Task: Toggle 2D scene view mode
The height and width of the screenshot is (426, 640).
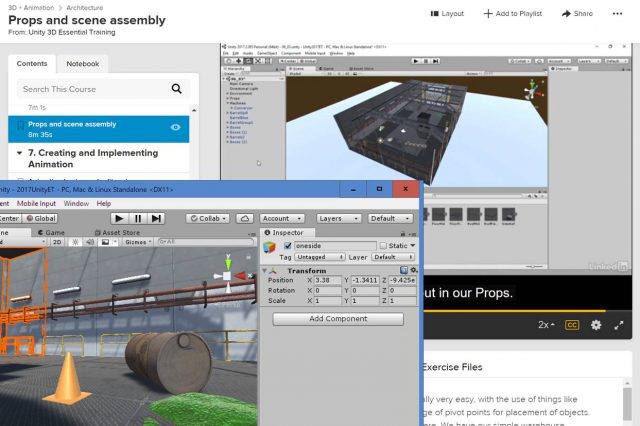Action: (x=57, y=242)
